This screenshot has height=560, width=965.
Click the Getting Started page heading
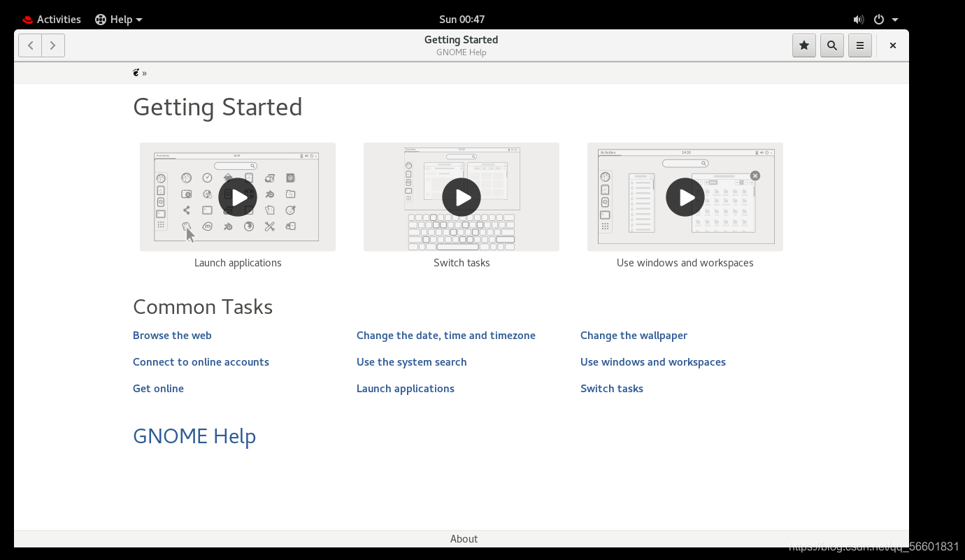tap(217, 107)
